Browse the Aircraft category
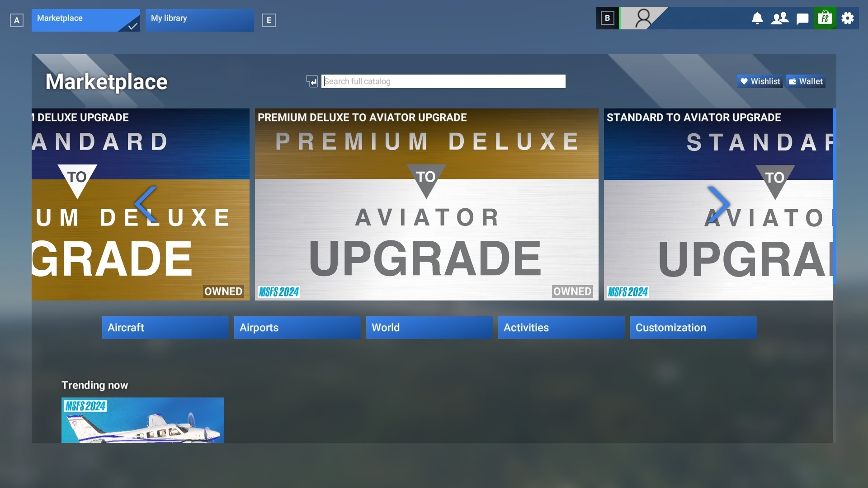The height and width of the screenshot is (488, 868). (165, 328)
